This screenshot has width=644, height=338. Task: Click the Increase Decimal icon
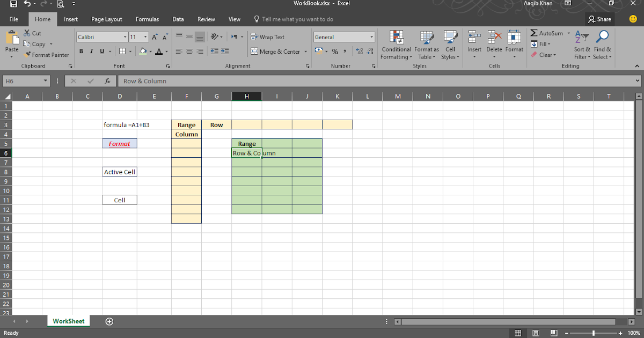[x=359, y=52]
